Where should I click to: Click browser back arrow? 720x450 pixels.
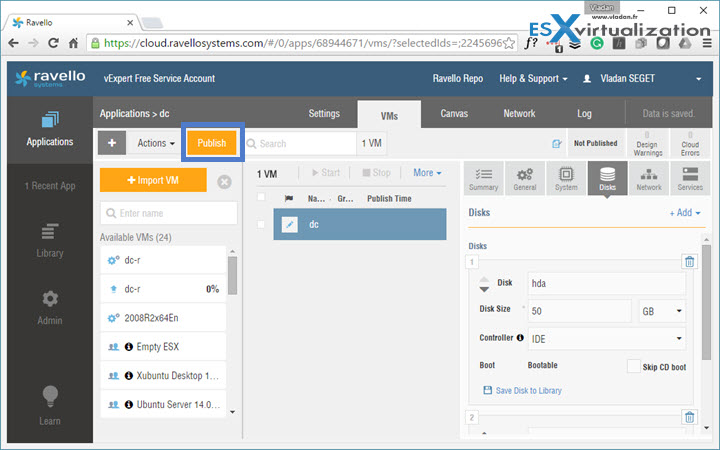(x=14, y=43)
